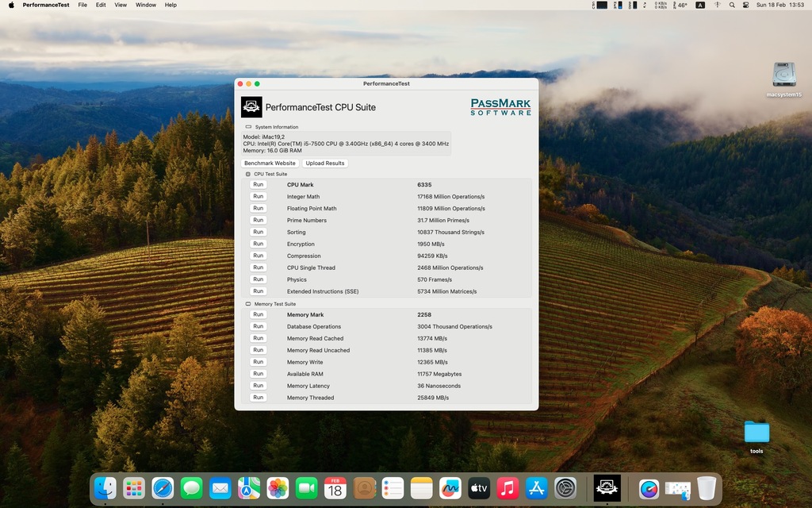Click the Benchmark Website button
This screenshot has height=508, width=812.
click(270, 164)
